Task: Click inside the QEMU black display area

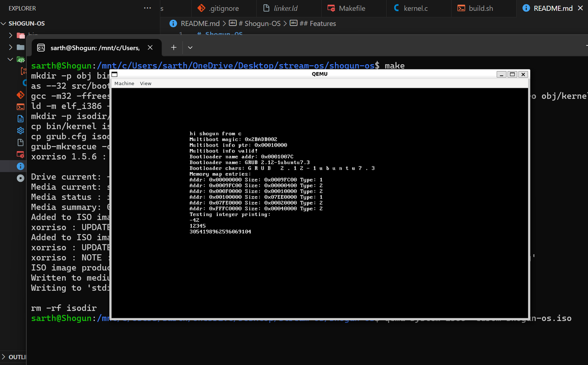Action: pos(319,203)
